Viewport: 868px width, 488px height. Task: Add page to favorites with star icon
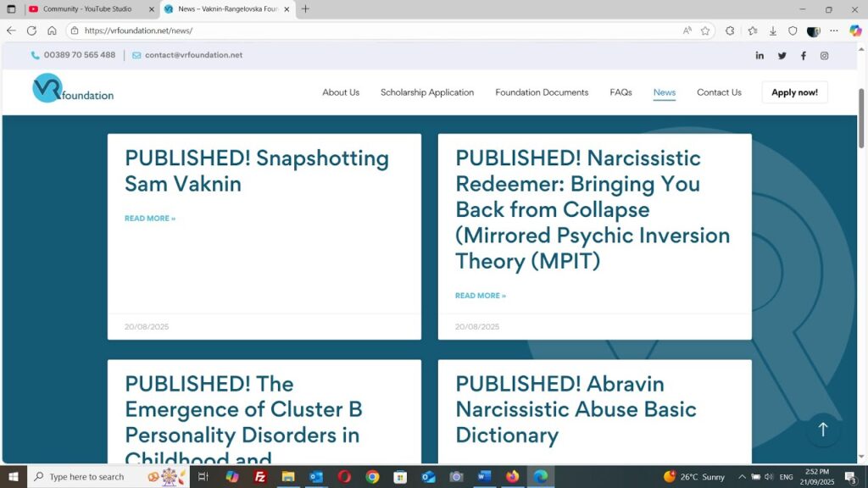[x=705, y=30]
